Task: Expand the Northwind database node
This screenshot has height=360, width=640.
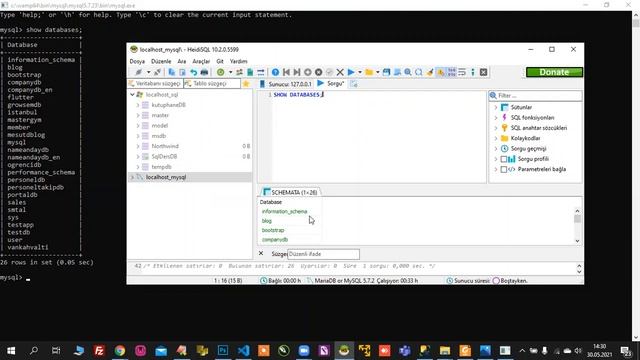Action: coord(138,146)
